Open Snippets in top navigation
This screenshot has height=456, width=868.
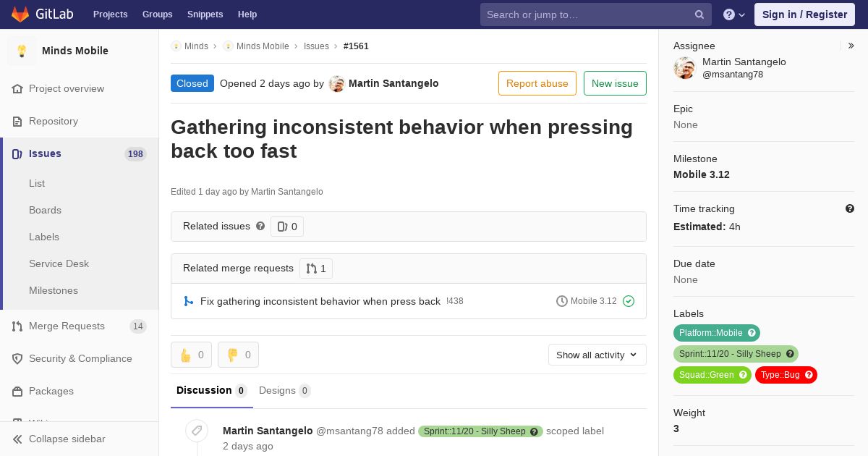205,14
